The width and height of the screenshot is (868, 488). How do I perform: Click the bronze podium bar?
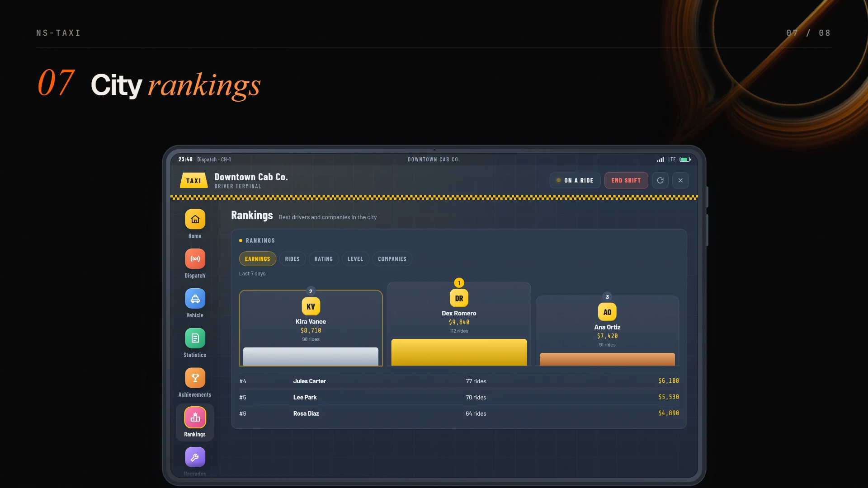pos(607,359)
